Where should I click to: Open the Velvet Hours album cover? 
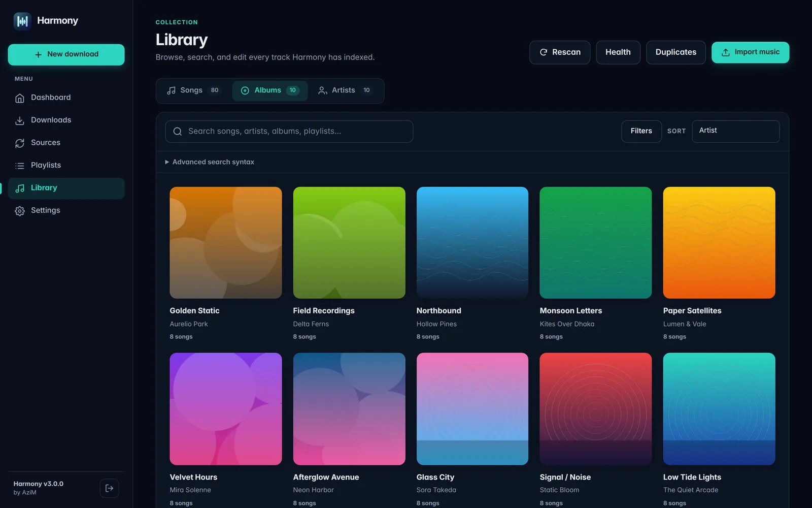click(225, 409)
